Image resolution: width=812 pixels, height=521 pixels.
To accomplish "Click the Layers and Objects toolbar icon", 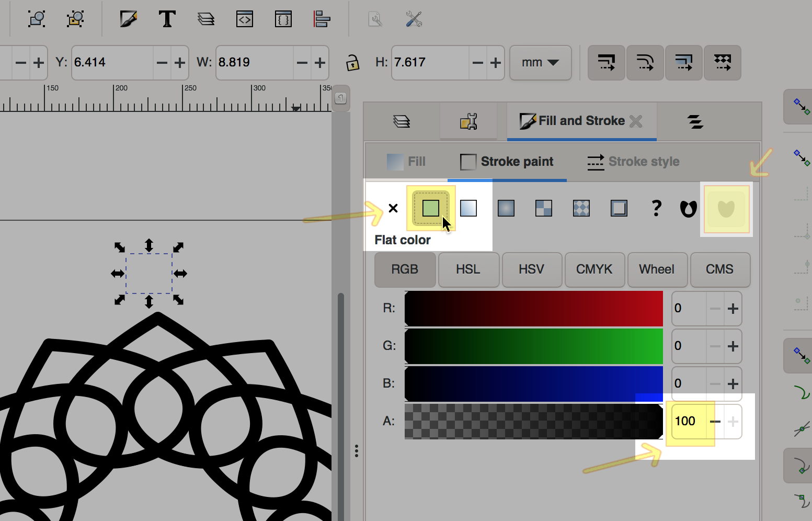I will [x=206, y=19].
